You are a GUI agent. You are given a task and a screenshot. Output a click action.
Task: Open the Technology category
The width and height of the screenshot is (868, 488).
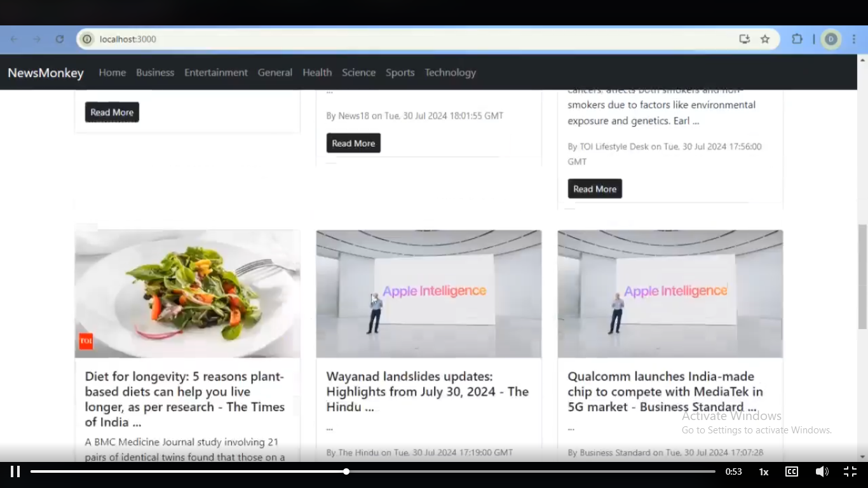451,72
